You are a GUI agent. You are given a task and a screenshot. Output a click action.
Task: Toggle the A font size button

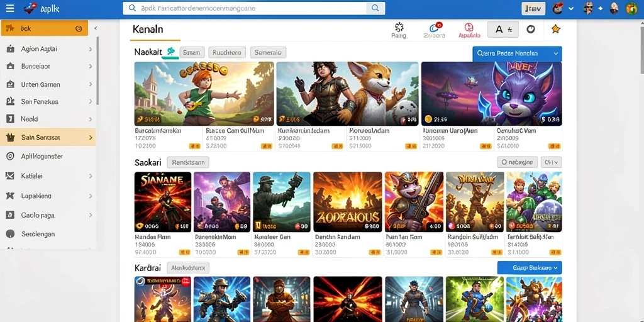502,29
